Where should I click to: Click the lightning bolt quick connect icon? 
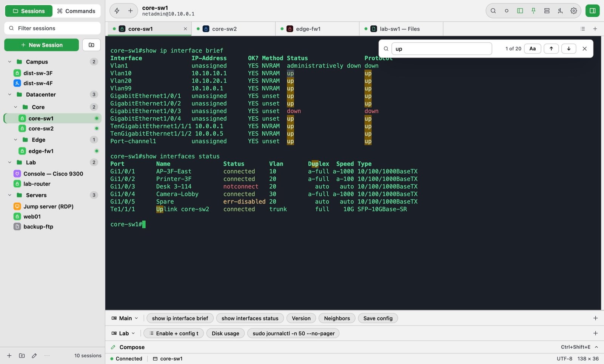(117, 11)
